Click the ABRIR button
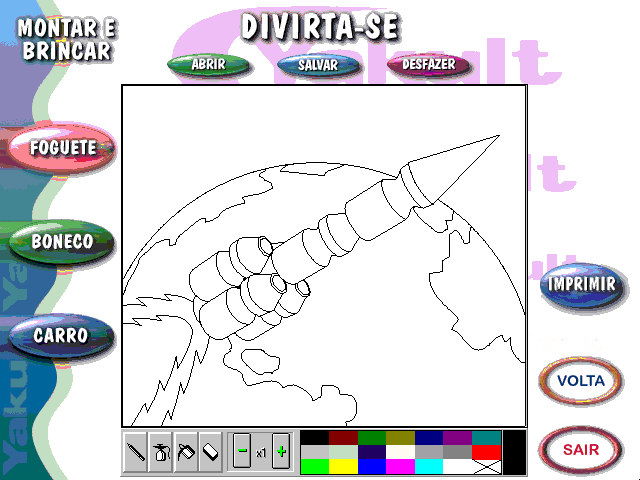Image resolution: width=640 pixels, height=480 pixels. [209, 64]
